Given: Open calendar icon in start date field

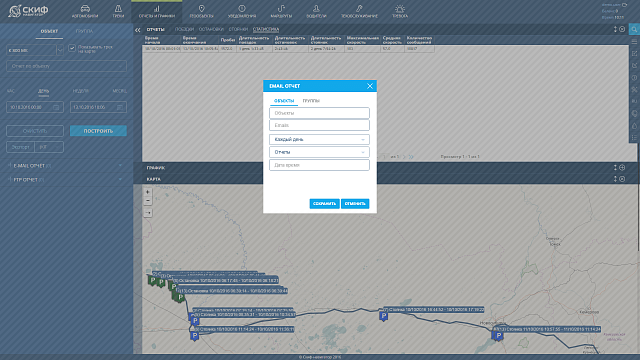Looking at the screenshot, I should pos(56,107).
